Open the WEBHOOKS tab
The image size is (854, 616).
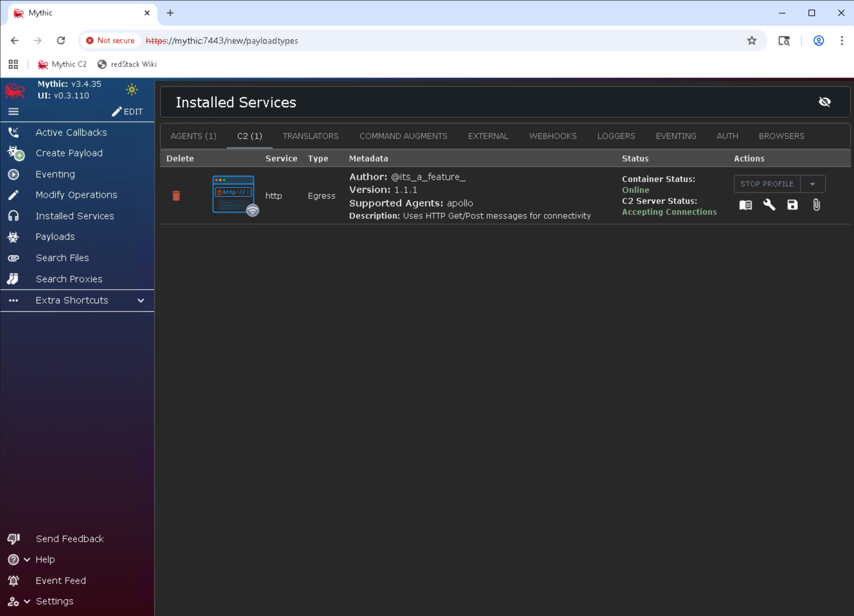click(x=553, y=136)
